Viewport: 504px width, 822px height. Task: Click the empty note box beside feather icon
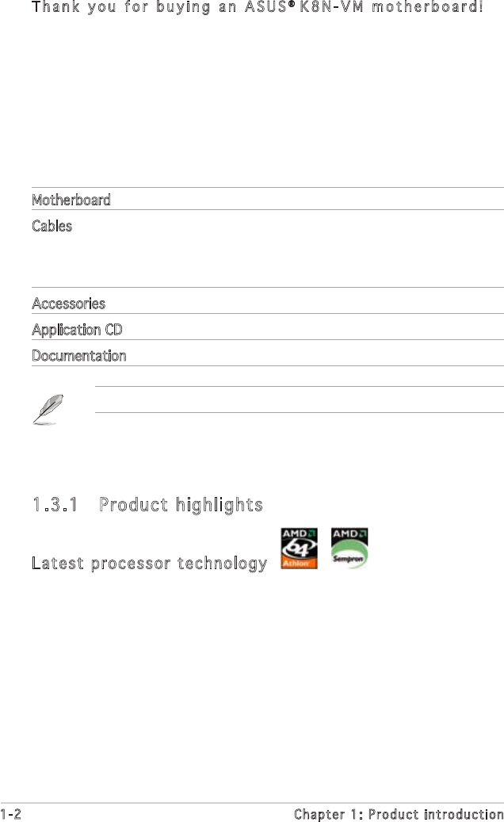point(298,400)
